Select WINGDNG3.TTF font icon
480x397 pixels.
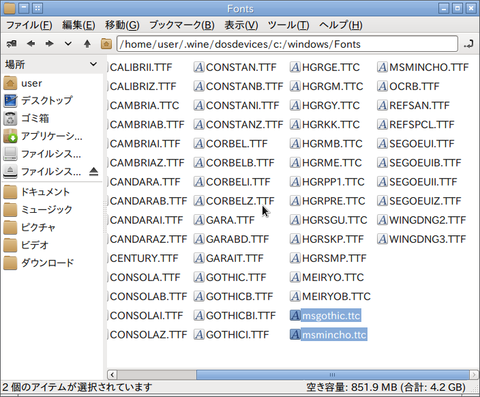pyautogui.click(x=382, y=239)
